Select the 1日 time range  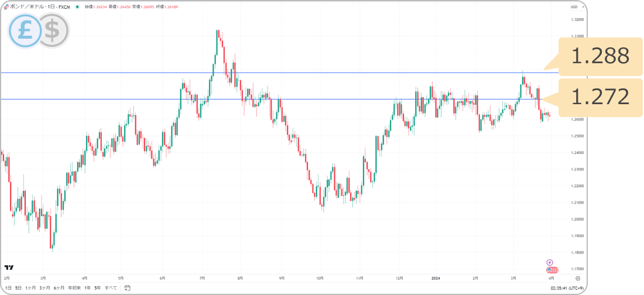(x=8, y=287)
